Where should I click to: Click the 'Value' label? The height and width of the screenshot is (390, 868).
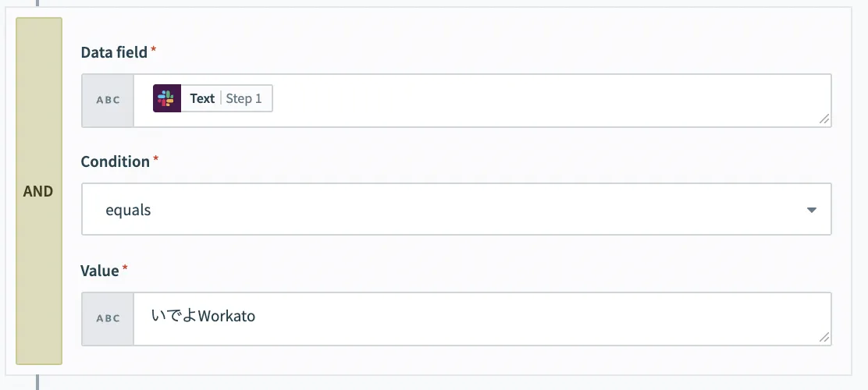[x=99, y=271]
